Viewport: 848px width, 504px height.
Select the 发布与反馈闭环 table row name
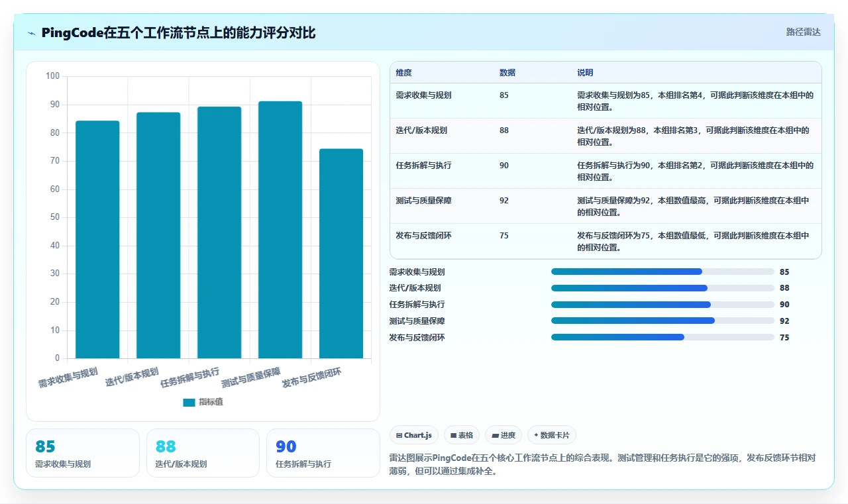(423, 236)
